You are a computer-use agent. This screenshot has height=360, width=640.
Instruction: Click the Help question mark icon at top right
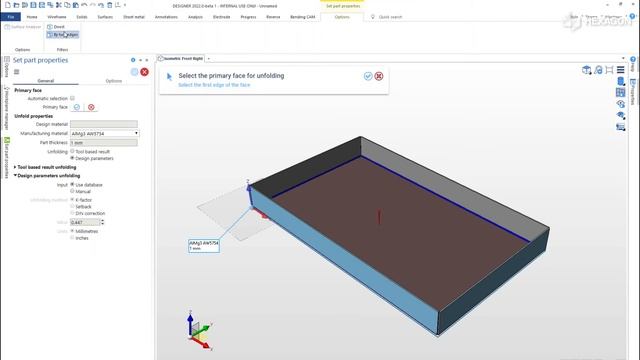632,16
